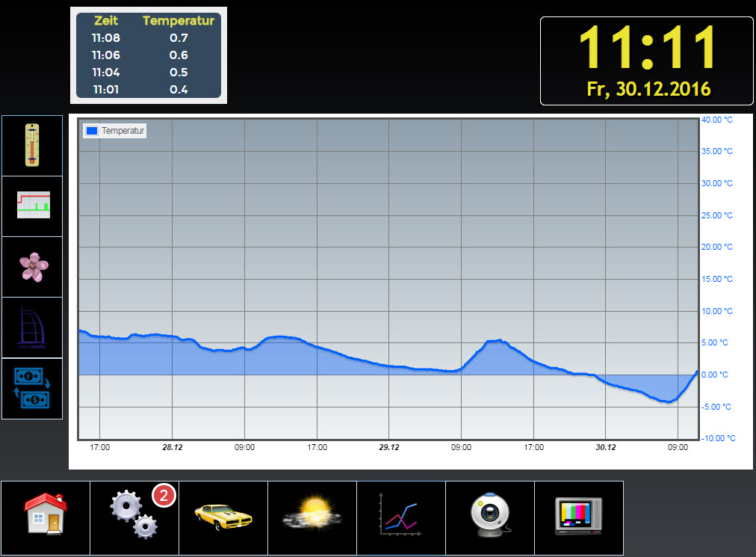The width and height of the screenshot is (756, 557).
Task: Open settings via the gears icon
Action: (x=134, y=516)
